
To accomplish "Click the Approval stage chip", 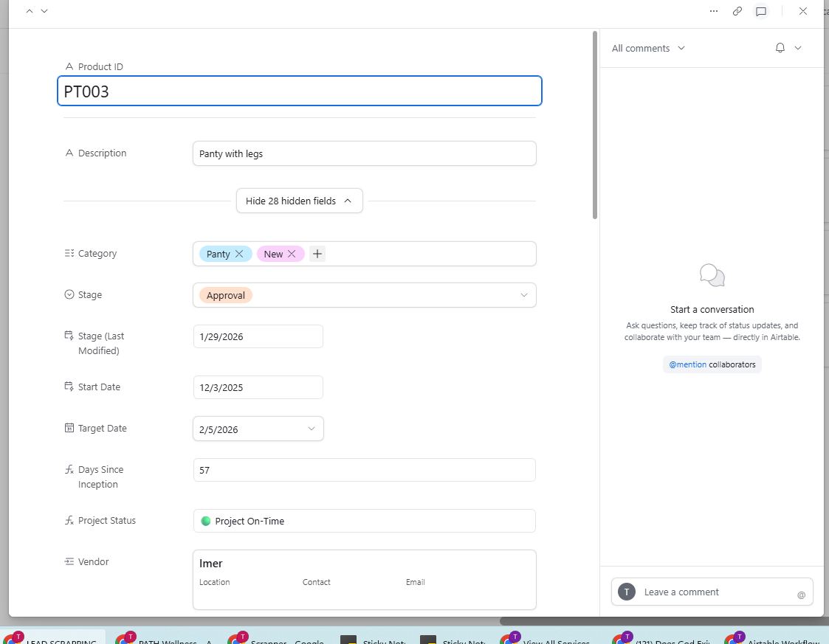I will pyautogui.click(x=226, y=295).
